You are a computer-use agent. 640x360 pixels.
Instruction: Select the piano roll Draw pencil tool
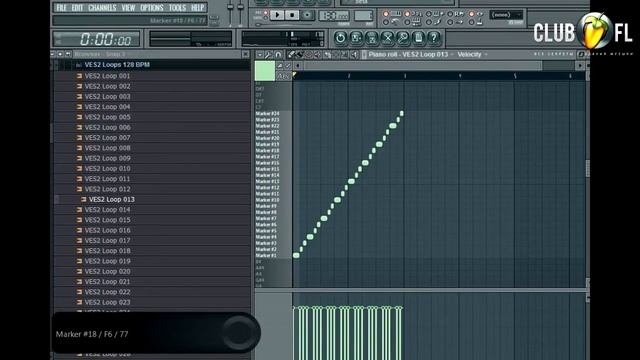click(x=291, y=54)
